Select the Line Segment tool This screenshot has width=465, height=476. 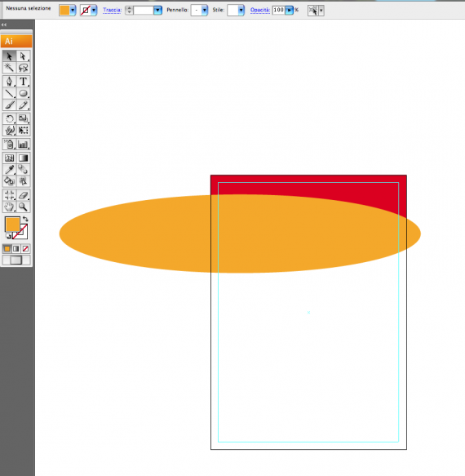10,93
